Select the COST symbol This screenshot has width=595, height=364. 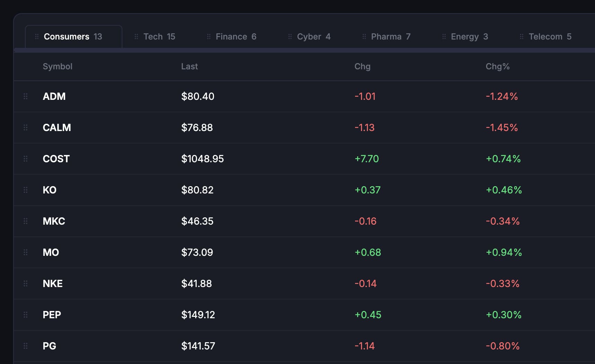(x=56, y=159)
